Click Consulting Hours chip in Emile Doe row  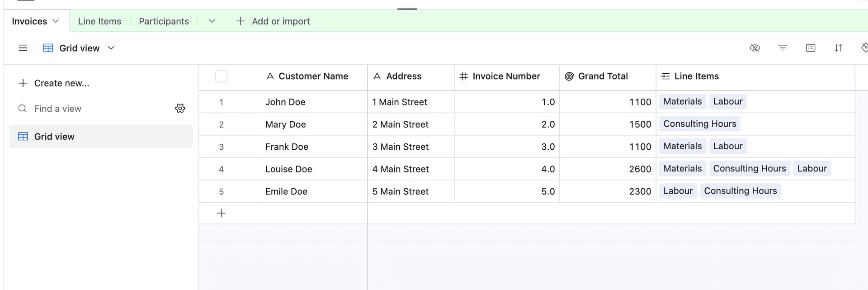point(741,191)
